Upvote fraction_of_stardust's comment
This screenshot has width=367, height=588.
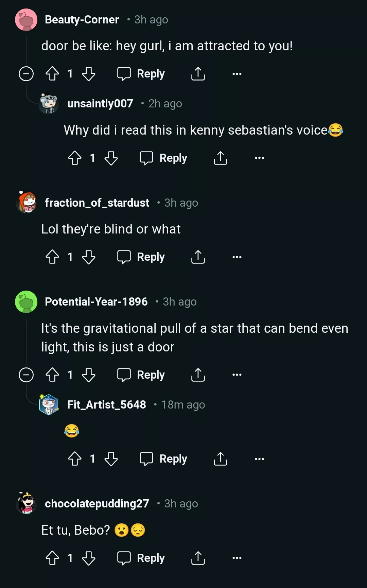tap(52, 257)
